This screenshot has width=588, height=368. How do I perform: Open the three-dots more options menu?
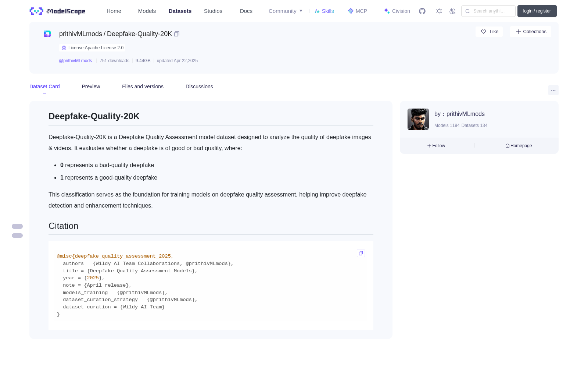point(553,90)
